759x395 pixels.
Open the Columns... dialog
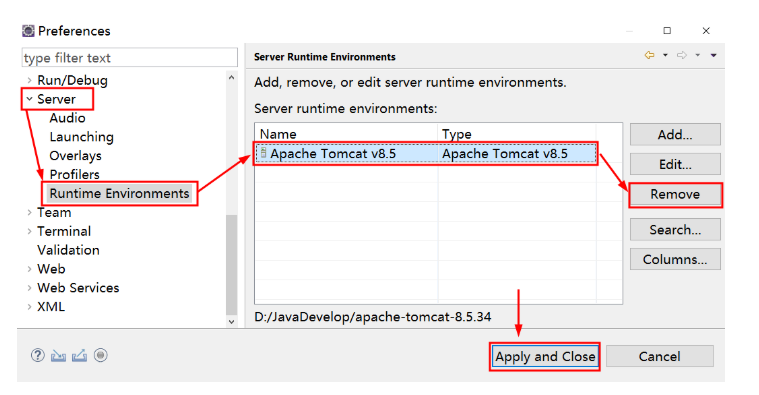[675, 259]
